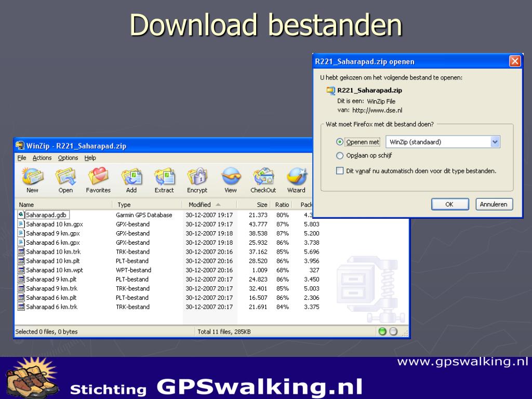532x399 pixels.
Task: Click the icon beside Saharapad 9 km.plt
Action: pyautogui.click(x=21, y=279)
